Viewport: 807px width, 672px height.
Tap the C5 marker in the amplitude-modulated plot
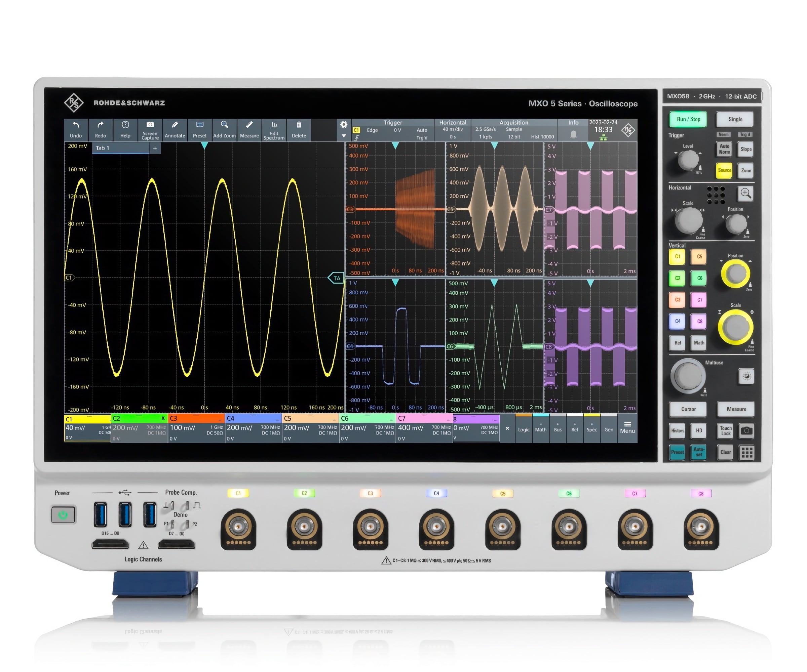point(451,209)
